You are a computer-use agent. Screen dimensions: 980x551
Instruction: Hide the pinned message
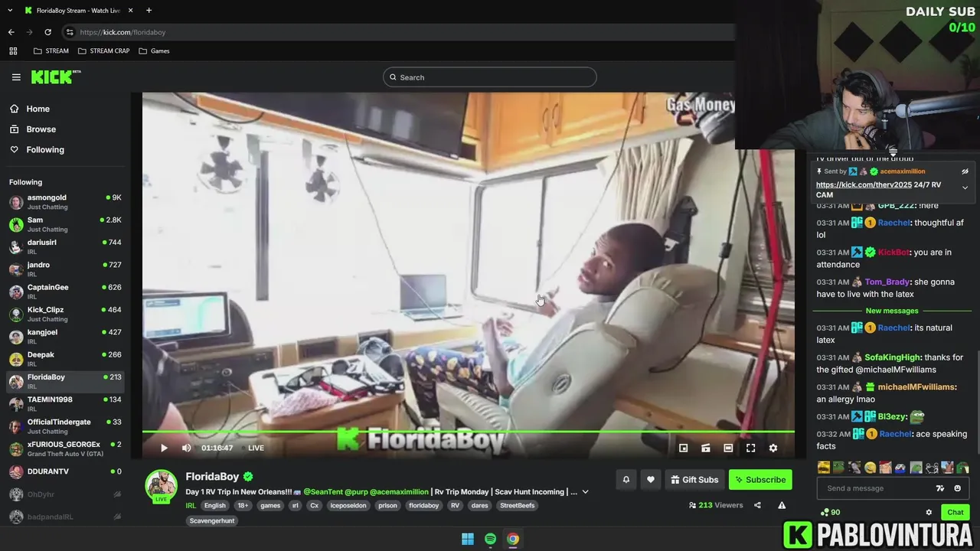965,171
